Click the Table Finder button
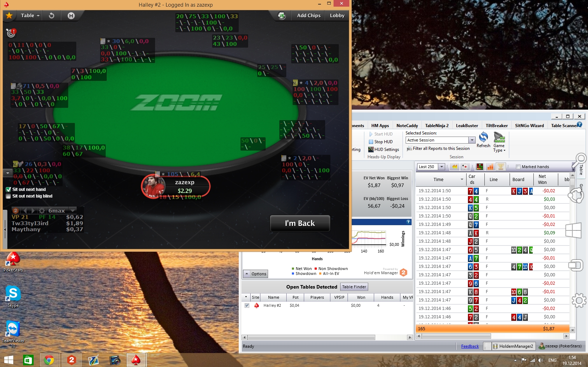 tap(354, 287)
